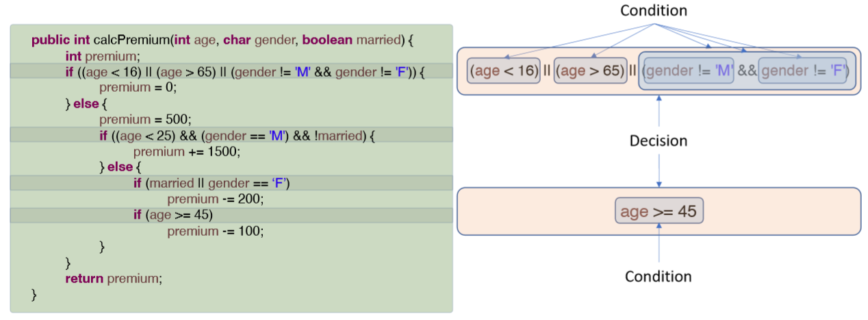
Task: Click the 'premium -= 100;' statement
Action: tap(215, 232)
